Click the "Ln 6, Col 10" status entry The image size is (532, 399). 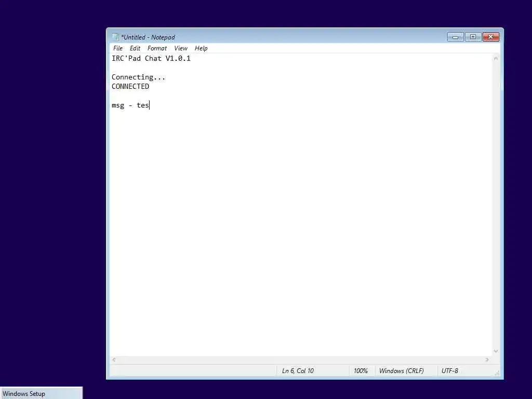point(298,371)
